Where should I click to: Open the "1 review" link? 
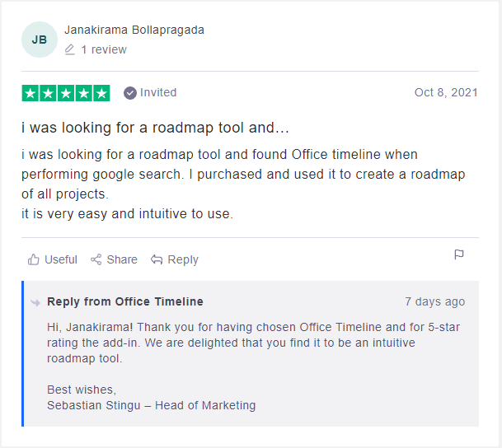click(x=104, y=49)
